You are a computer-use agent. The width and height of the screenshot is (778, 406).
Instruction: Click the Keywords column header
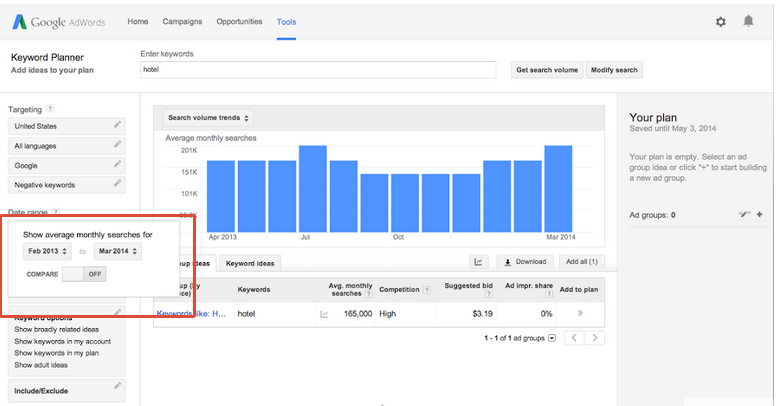point(254,290)
